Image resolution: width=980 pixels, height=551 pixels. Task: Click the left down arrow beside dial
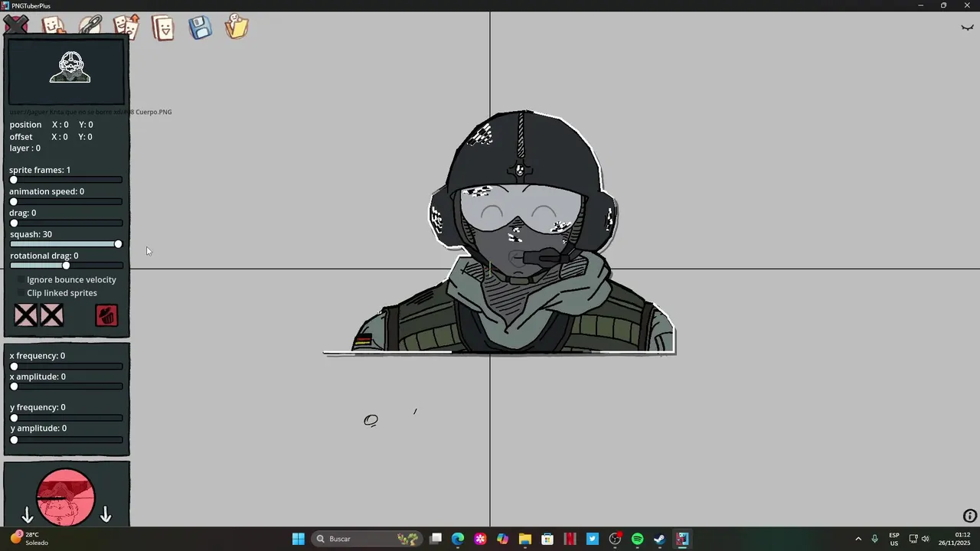(x=27, y=515)
